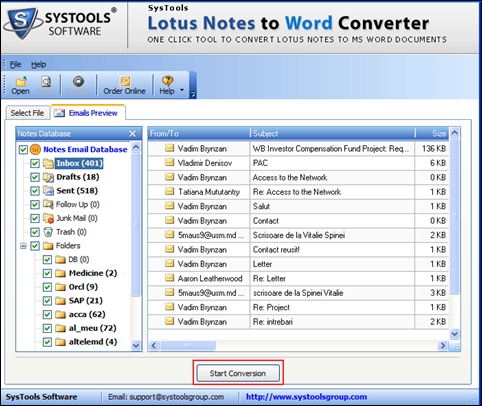Click the Open toolbar icon
This screenshot has width=482, height=406.
pyautogui.click(x=21, y=85)
